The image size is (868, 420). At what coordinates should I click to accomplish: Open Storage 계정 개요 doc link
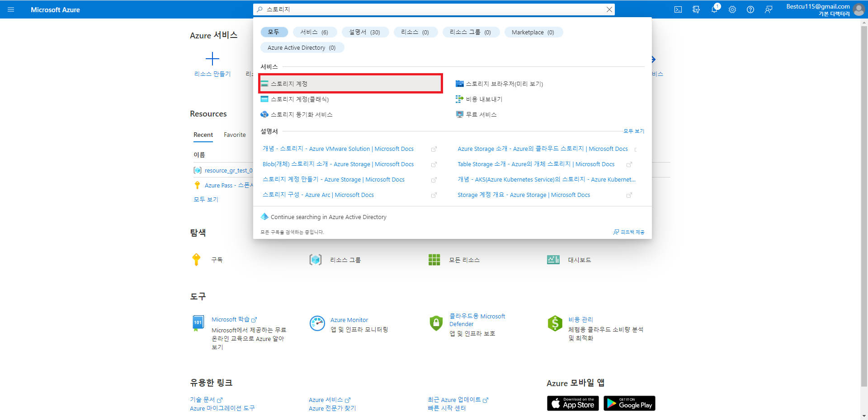[524, 195]
